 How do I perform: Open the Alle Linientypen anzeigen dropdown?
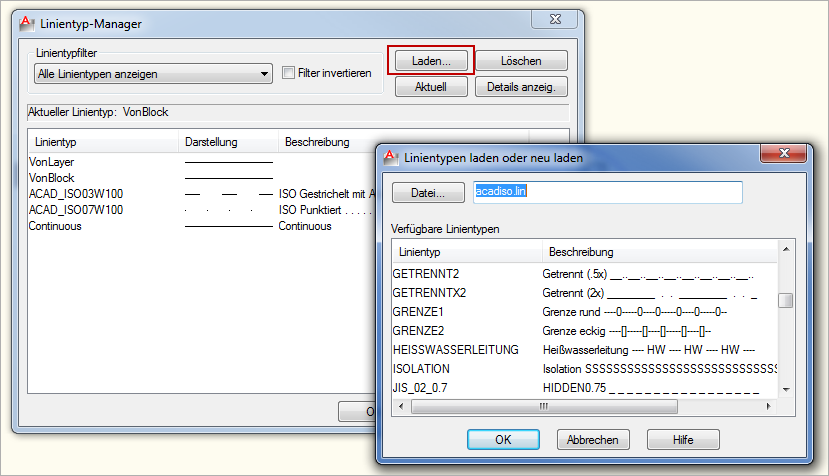pyautogui.click(x=152, y=73)
